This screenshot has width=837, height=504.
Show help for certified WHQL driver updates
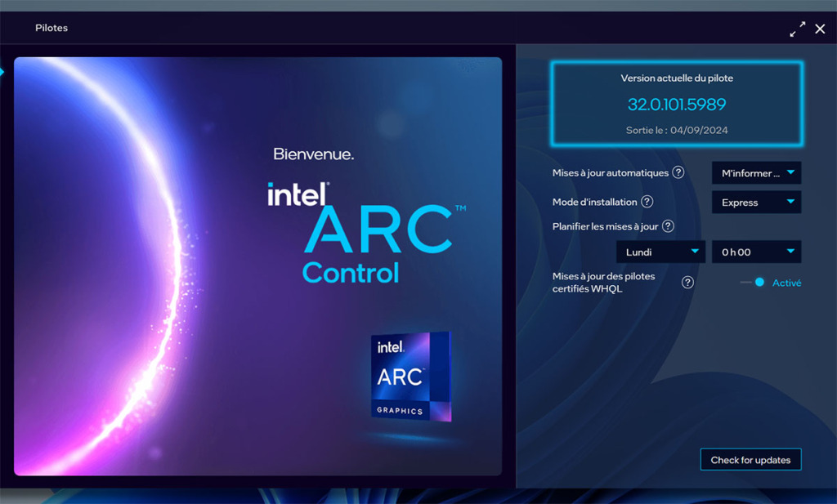click(x=687, y=282)
